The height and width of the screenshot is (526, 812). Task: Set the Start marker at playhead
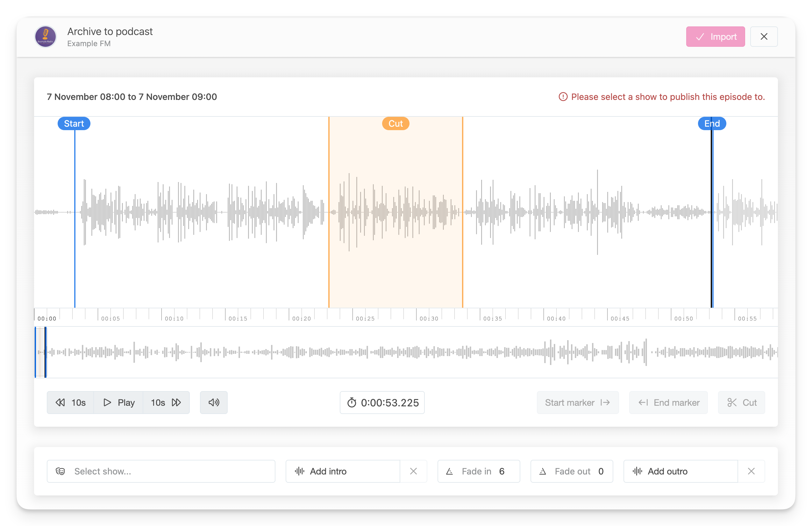click(x=577, y=402)
